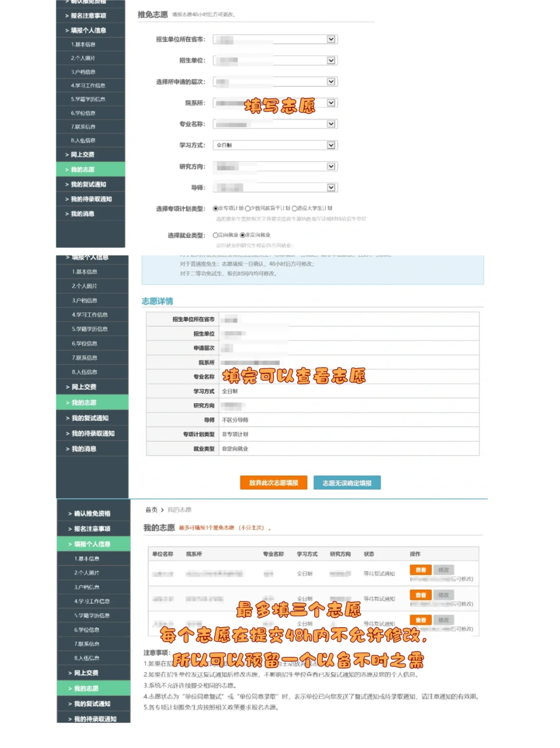展开「选择所申请的层次」下拉菜单

[x=330, y=81]
